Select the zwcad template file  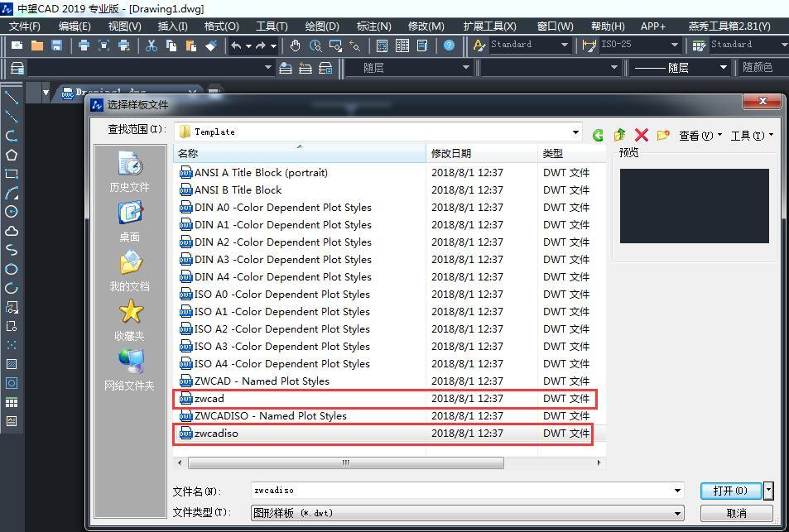click(x=385, y=399)
